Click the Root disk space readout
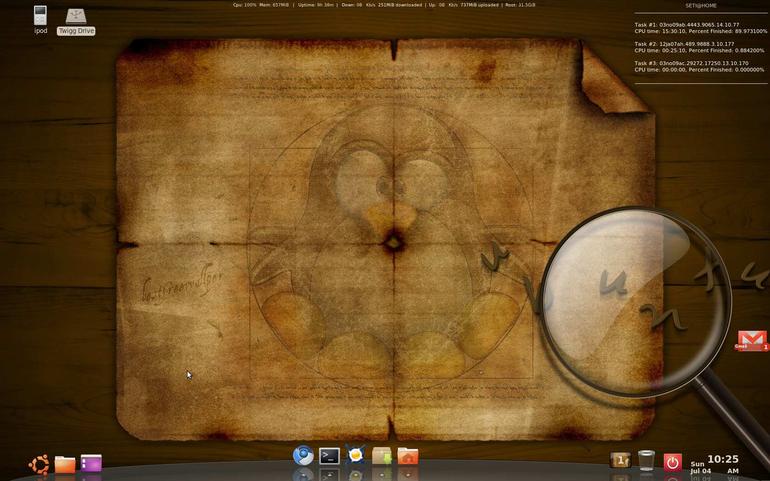 tap(519, 5)
